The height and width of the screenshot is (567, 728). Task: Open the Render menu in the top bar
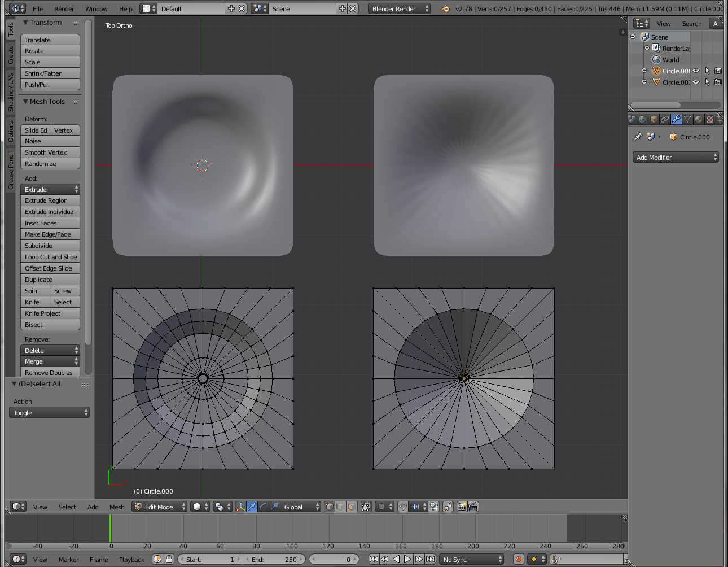pos(64,8)
